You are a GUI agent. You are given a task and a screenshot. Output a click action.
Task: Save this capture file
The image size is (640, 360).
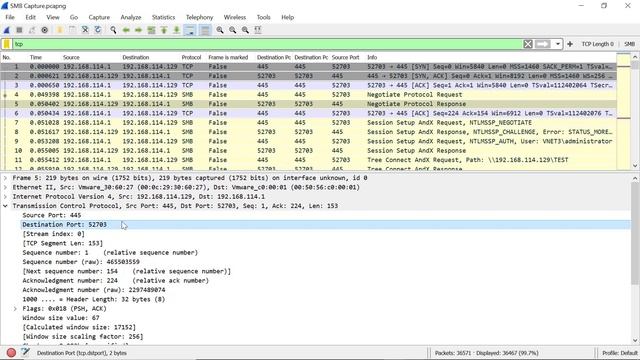(x=72, y=30)
